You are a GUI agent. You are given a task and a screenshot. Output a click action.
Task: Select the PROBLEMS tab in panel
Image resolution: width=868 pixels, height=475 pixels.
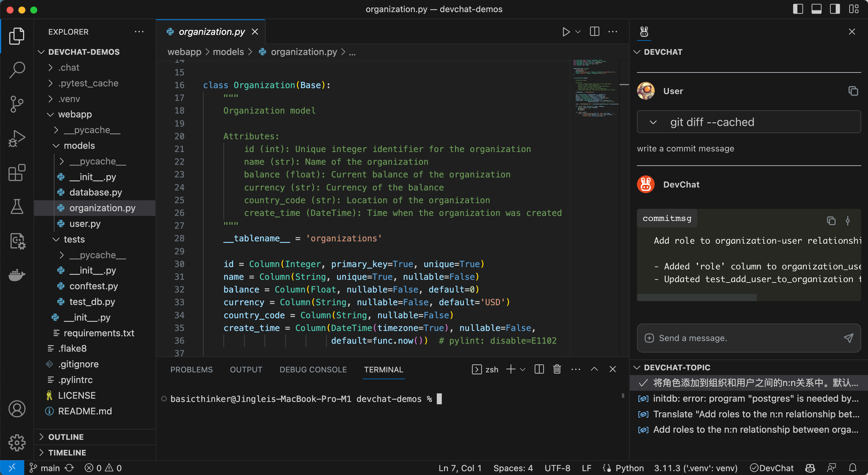(192, 370)
